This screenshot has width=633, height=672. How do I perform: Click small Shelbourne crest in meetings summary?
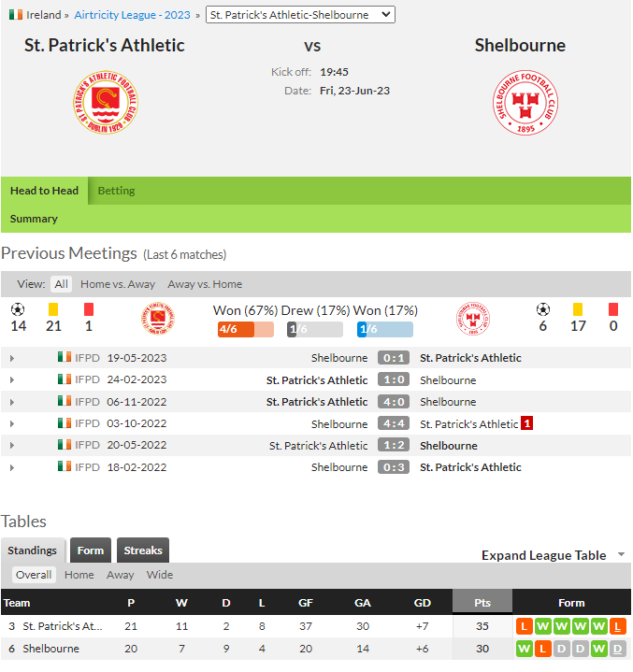473,319
